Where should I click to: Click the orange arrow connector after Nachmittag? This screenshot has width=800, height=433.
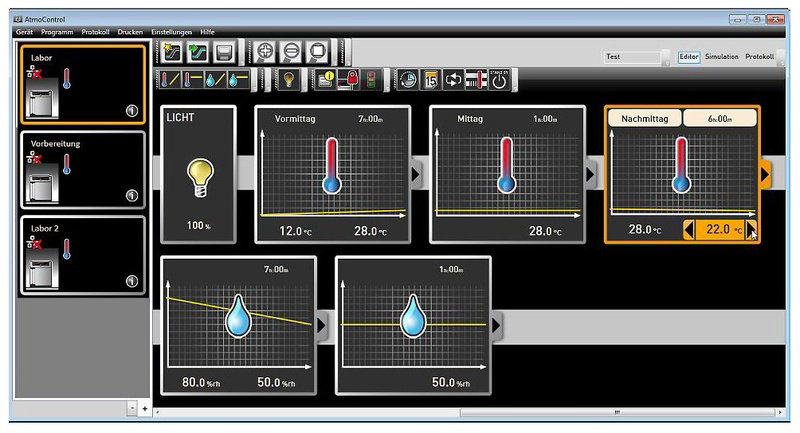coord(765,174)
